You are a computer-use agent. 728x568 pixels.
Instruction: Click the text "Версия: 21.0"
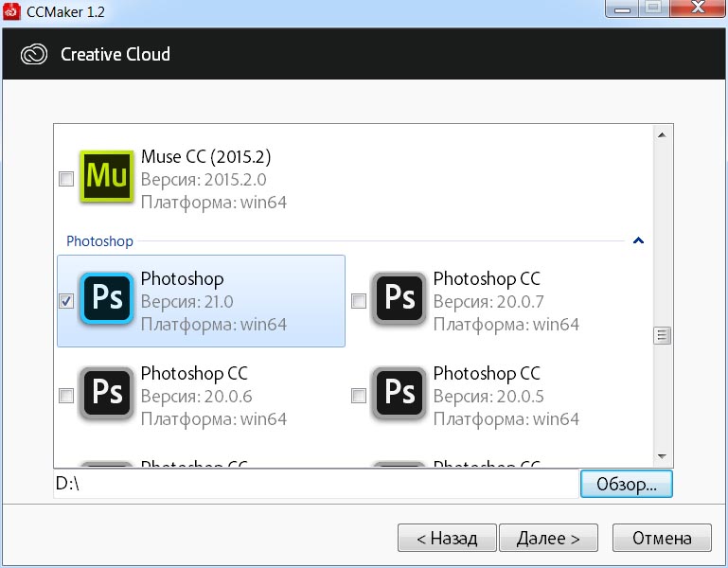coord(187,301)
